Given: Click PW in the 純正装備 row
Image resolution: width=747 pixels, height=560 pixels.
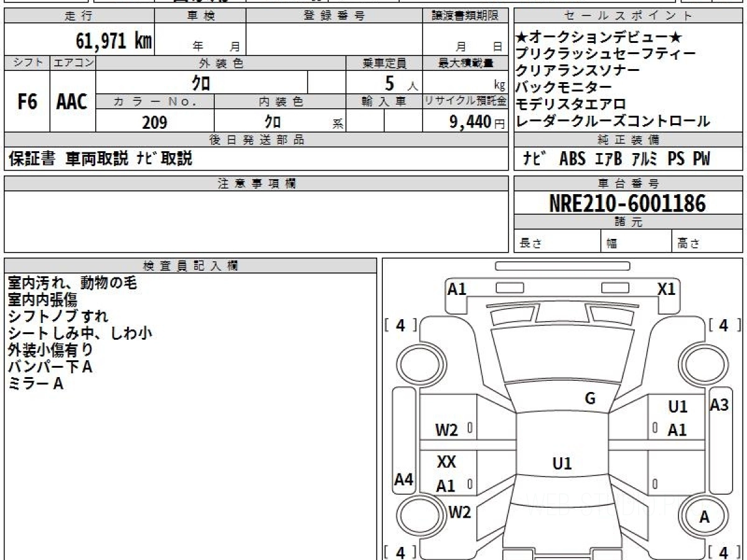Looking at the screenshot, I should [x=701, y=159].
